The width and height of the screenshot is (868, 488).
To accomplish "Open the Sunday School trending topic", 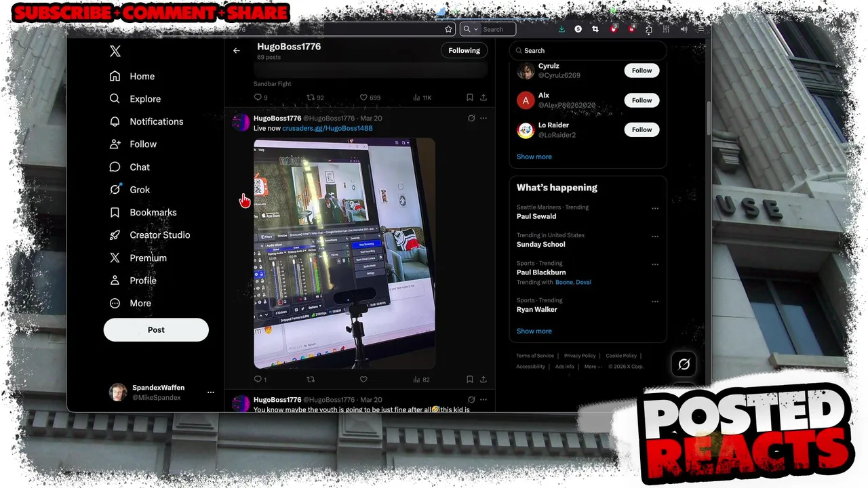I will pyautogui.click(x=540, y=245).
